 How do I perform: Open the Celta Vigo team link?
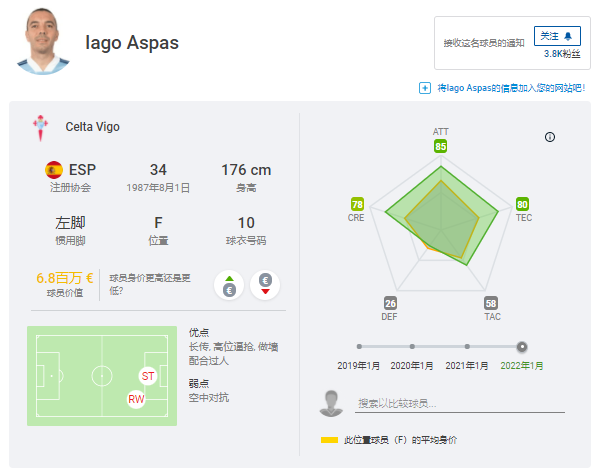[x=92, y=127]
